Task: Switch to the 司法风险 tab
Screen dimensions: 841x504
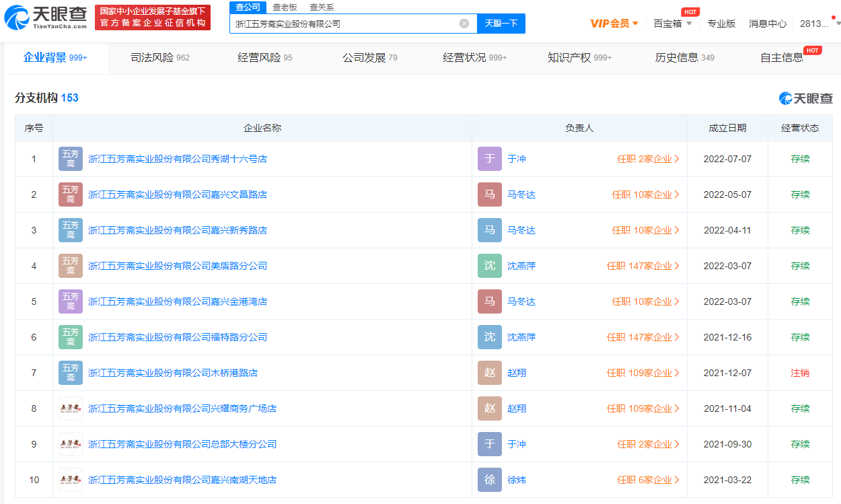Action: coord(159,58)
